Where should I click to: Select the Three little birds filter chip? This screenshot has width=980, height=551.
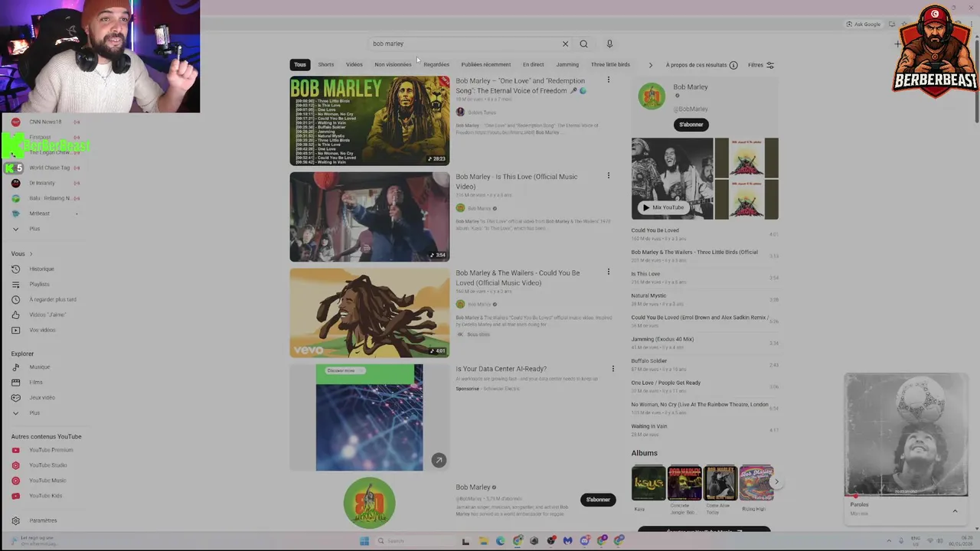(x=610, y=64)
